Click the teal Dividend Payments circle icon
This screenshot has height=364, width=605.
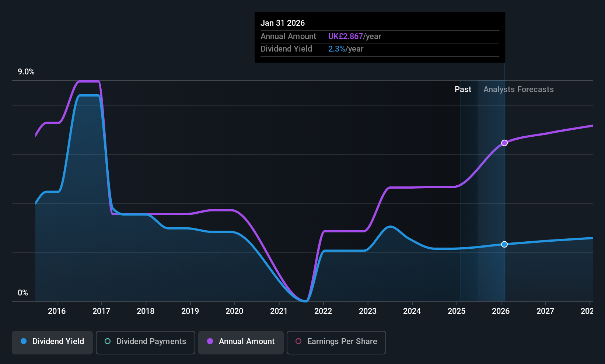[108, 341]
